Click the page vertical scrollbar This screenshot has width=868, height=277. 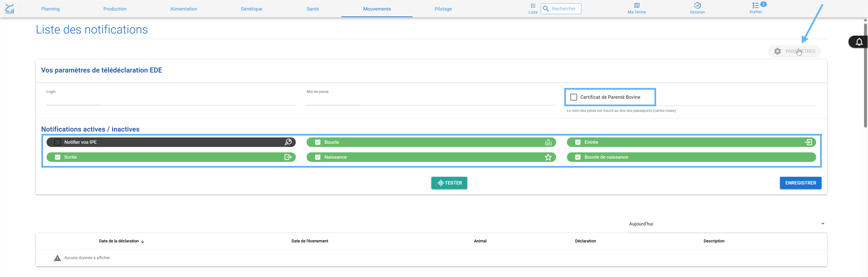[x=865, y=76]
